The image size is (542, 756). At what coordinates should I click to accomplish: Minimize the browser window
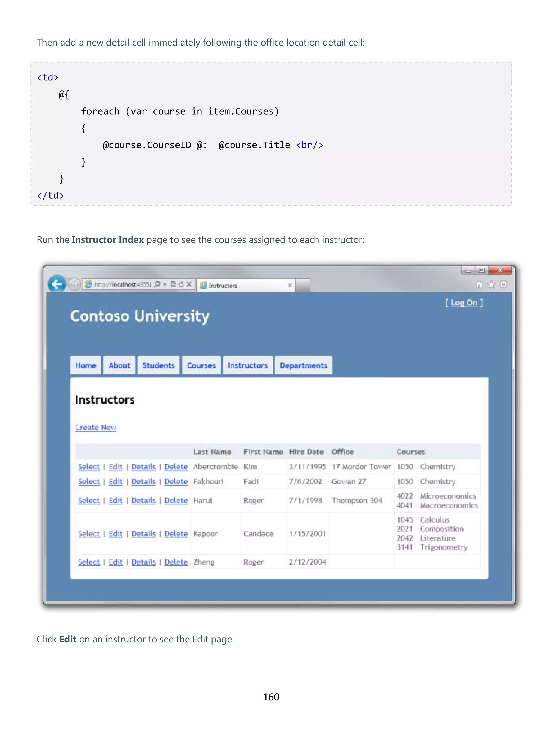coord(468,271)
